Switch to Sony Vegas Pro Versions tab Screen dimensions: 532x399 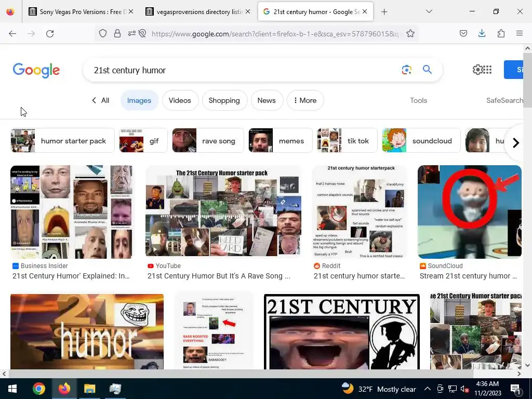pos(82,11)
